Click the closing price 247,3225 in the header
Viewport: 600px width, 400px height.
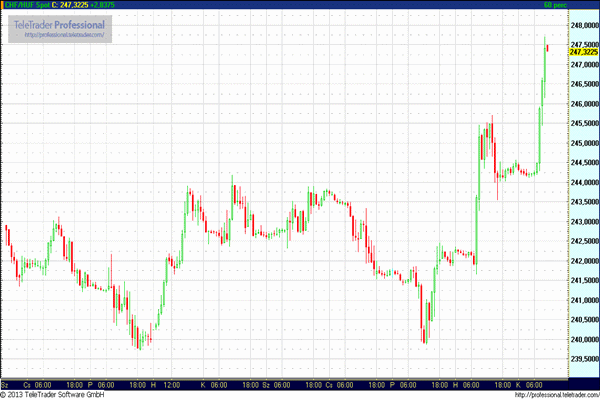(x=69, y=5)
